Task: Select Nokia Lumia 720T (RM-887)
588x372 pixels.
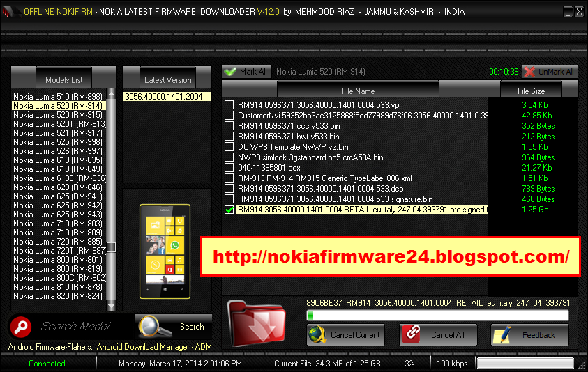Action: (x=59, y=251)
